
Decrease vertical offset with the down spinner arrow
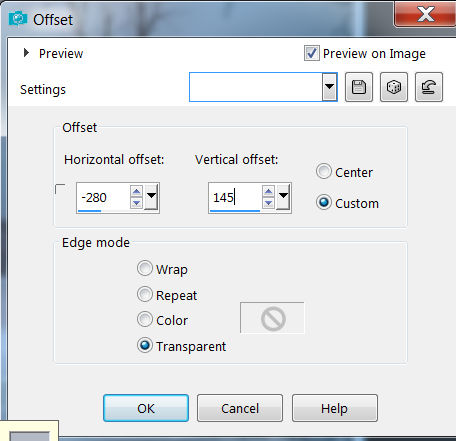click(x=268, y=203)
